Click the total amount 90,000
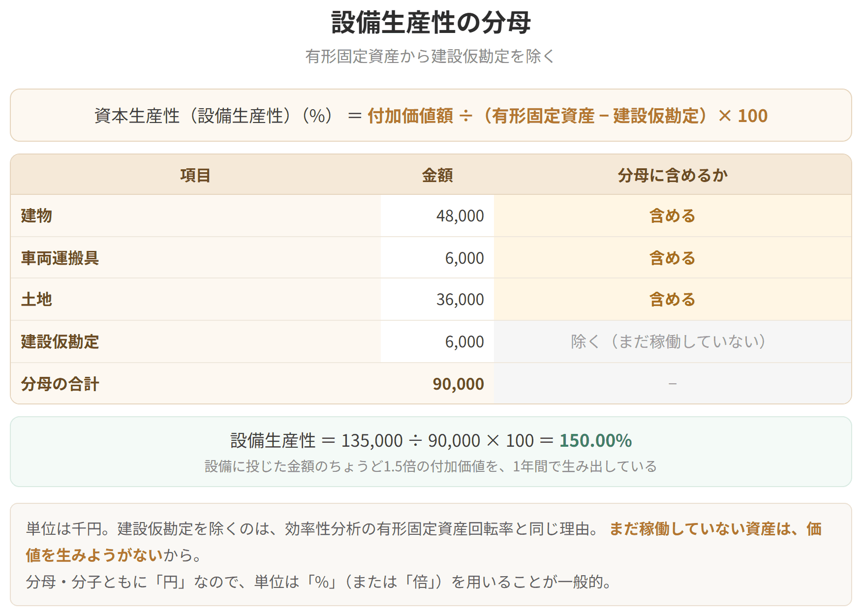This screenshot has width=862, height=616. (458, 384)
